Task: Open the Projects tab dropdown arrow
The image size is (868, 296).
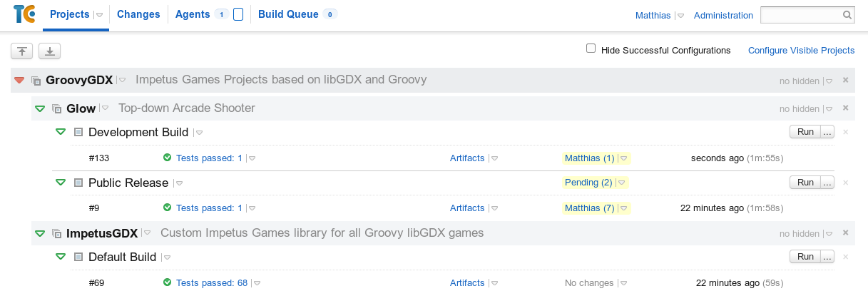Action: click(x=100, y=15)
